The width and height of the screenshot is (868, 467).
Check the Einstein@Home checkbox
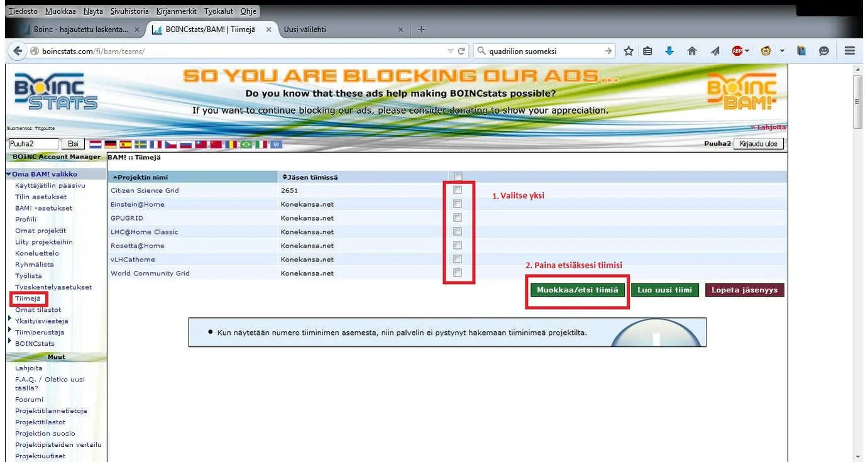coord(458,204)
